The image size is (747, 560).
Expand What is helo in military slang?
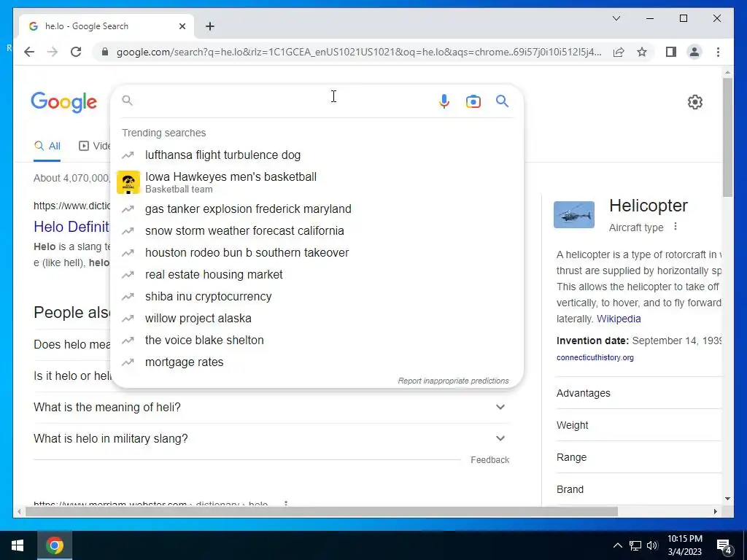pos(271,438)
